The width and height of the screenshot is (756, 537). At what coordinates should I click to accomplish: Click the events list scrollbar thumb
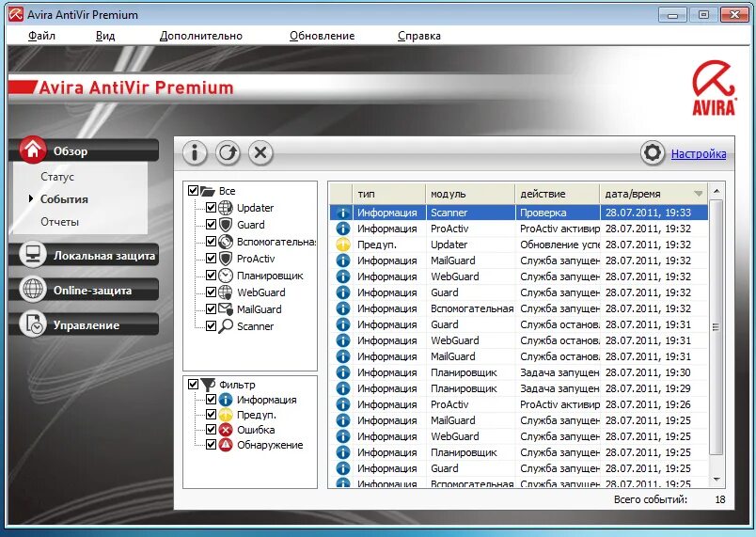point(716,327)
